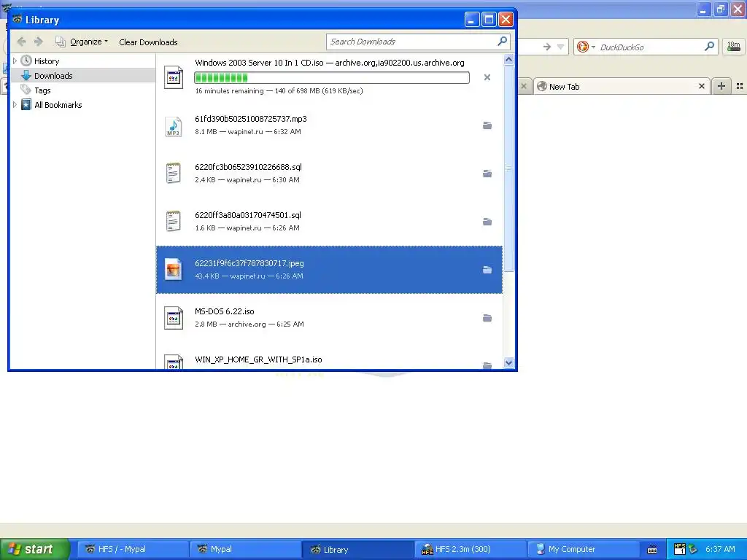Image resolution: width=747 pixels, height=560 pixels.
Task: Click the 6220ff3a80a03170474501.sql file icon
Action: pyautogui.click(x=174, y=222)
